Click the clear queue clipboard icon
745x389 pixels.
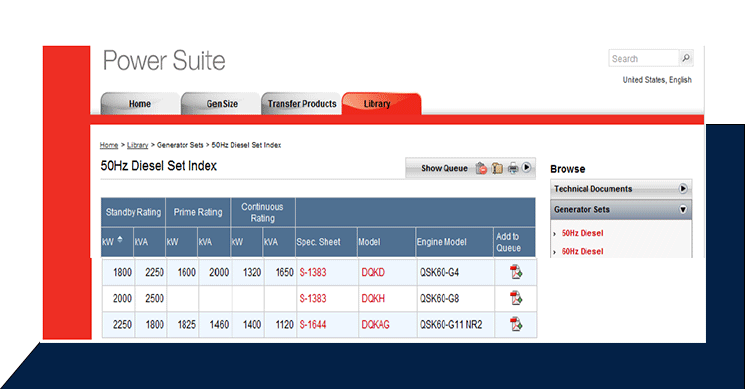pyautogui.click(x=481, y=168)
